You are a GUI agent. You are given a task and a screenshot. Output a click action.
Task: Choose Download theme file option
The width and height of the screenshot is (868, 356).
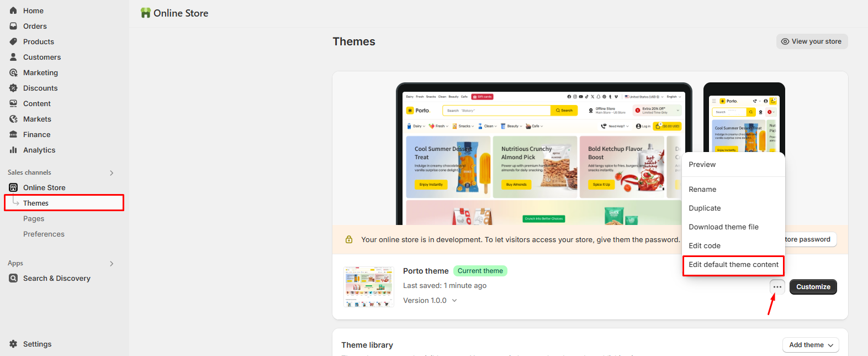[723, 227]
